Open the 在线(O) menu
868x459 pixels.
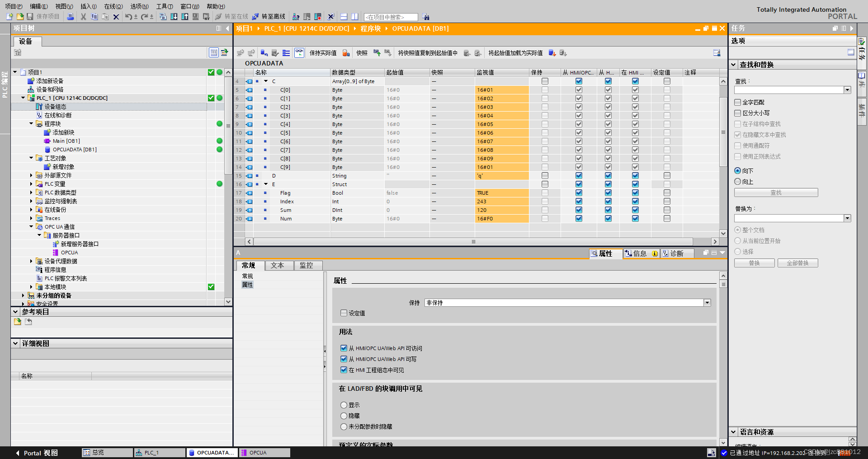click(113, 6)
